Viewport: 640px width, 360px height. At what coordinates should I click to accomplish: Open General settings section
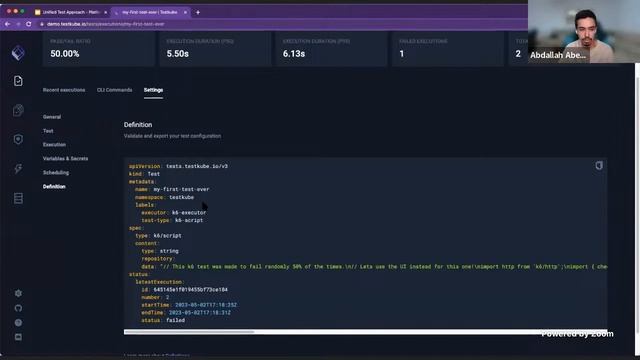pos(52,117)
